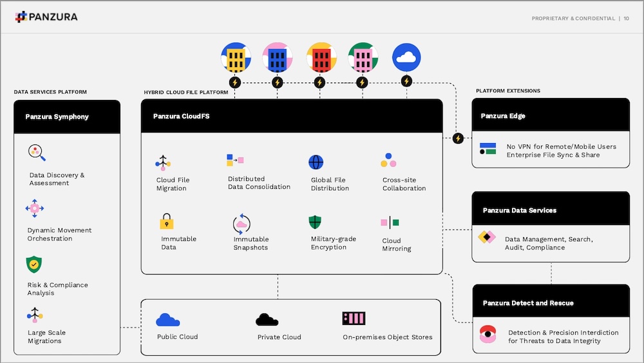Click the Immutable Snapshots cloud-refresh icon

pos(241,224)
